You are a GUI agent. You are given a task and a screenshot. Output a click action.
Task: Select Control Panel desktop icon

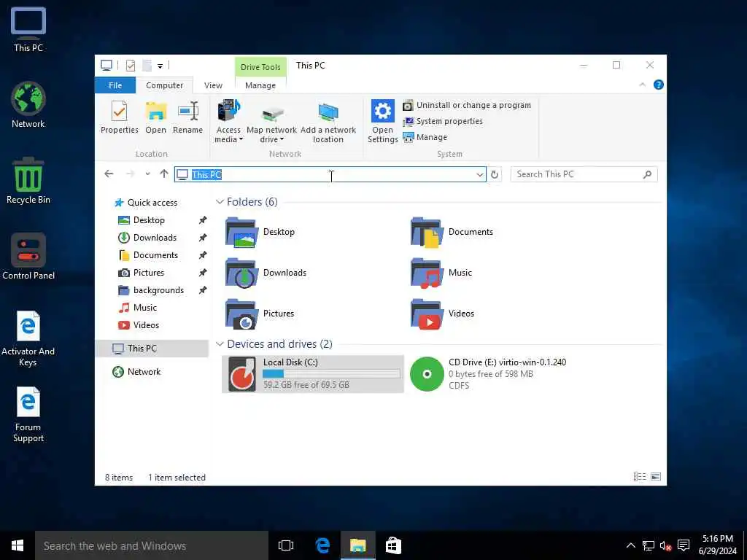(28, 256)
